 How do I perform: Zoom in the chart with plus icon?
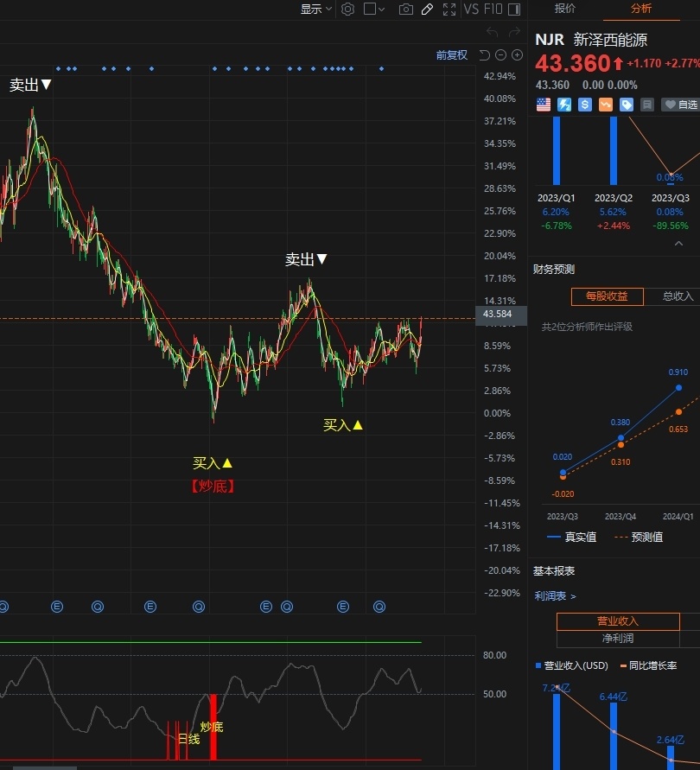pos(517,55)
